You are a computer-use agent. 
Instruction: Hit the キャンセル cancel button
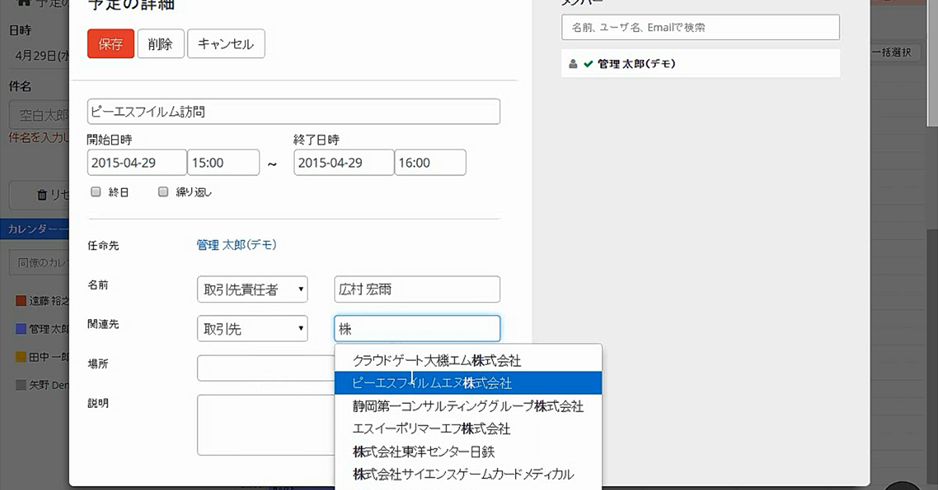coord(226,44)
